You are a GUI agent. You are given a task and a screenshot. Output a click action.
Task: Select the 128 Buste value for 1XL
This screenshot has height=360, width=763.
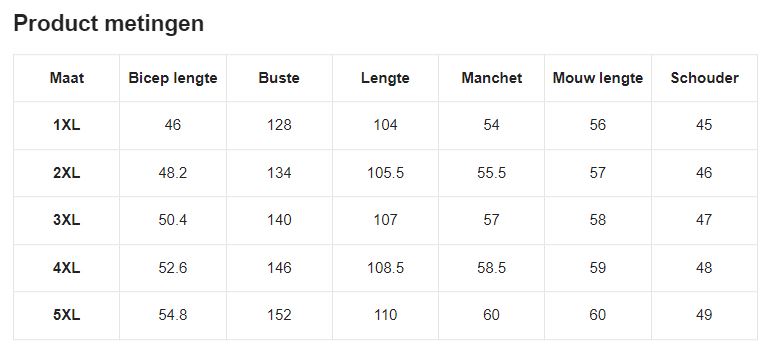[279, 125]
